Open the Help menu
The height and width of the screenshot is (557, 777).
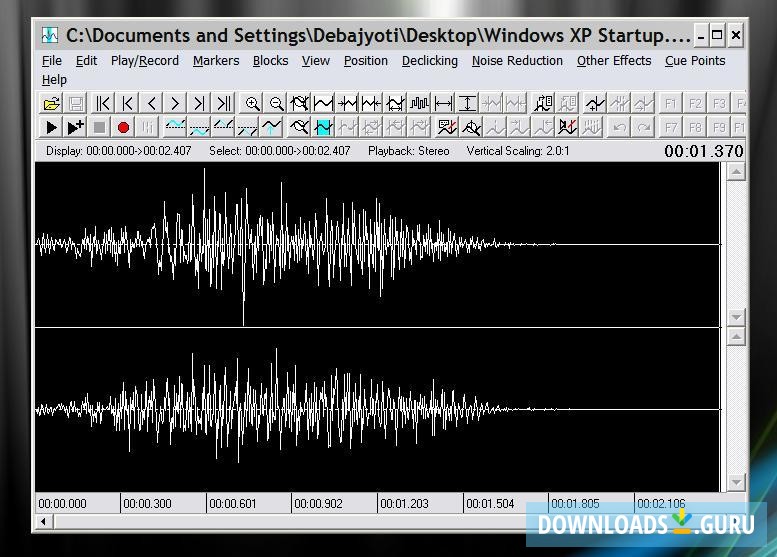click(54, 79)
